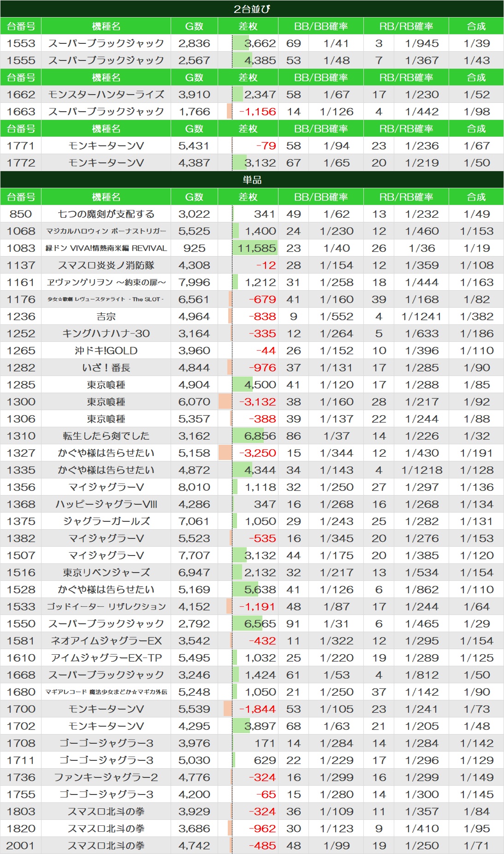Select machine number 1708
The height and width of the screenshot is (854, 504).
tap(21, 743)
